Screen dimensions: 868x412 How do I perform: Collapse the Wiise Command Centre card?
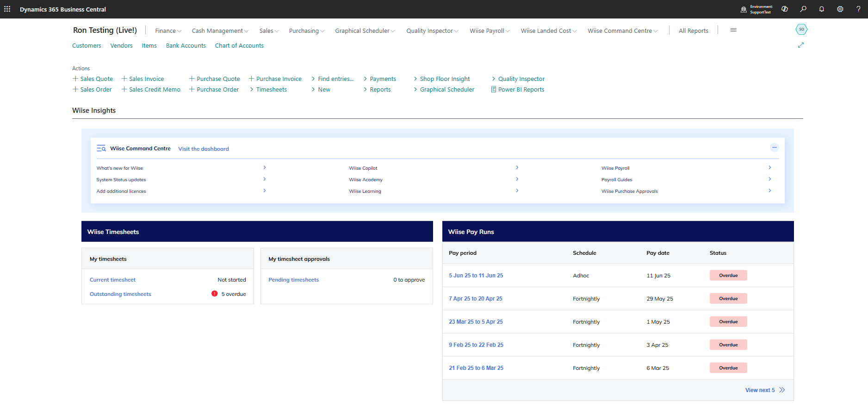tap(775, 148)
